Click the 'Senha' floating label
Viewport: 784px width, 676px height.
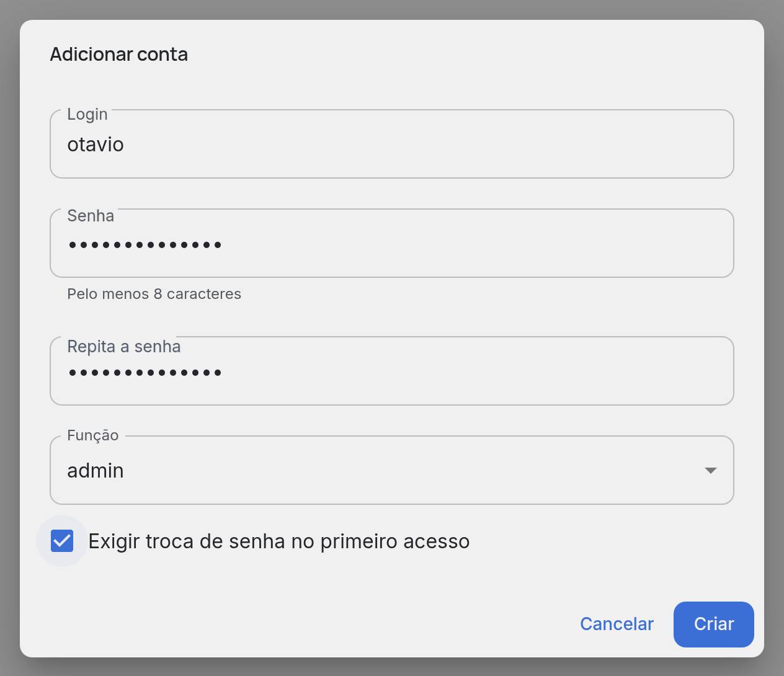pos(91,216)
